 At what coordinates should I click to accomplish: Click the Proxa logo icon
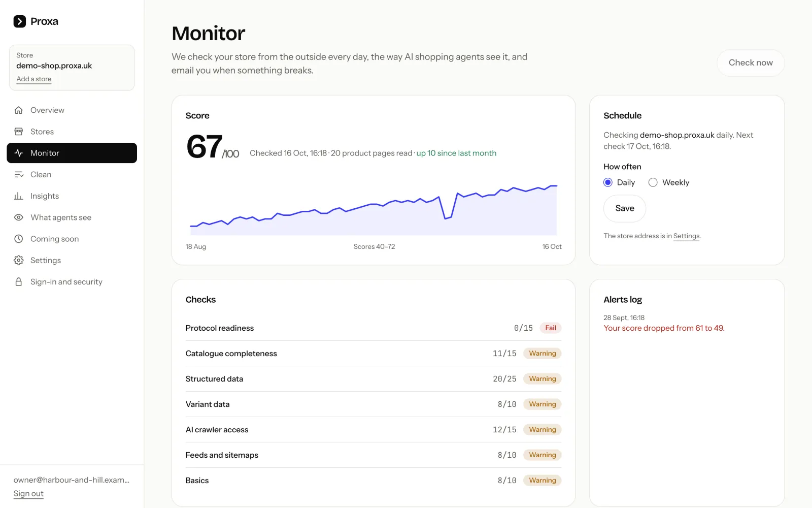point(19,21)
